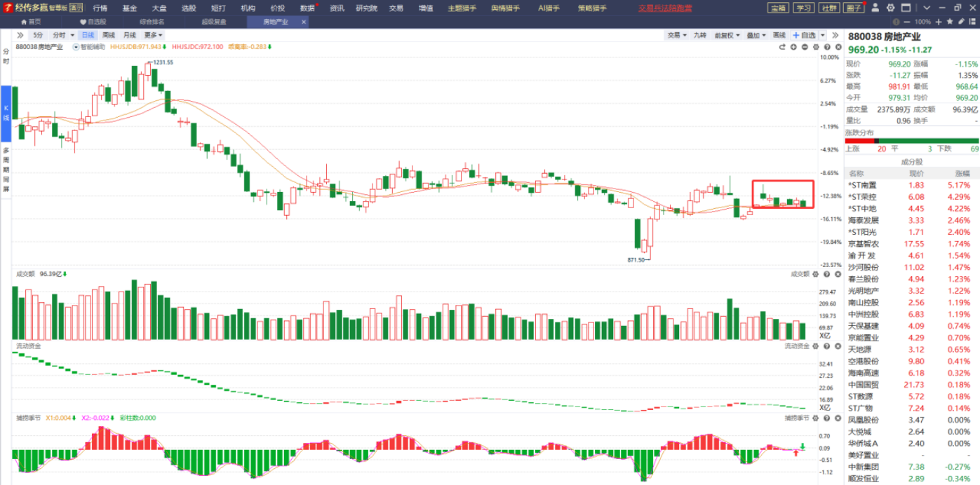
Task: Open the 行情 menu
Action: (100, 8)
